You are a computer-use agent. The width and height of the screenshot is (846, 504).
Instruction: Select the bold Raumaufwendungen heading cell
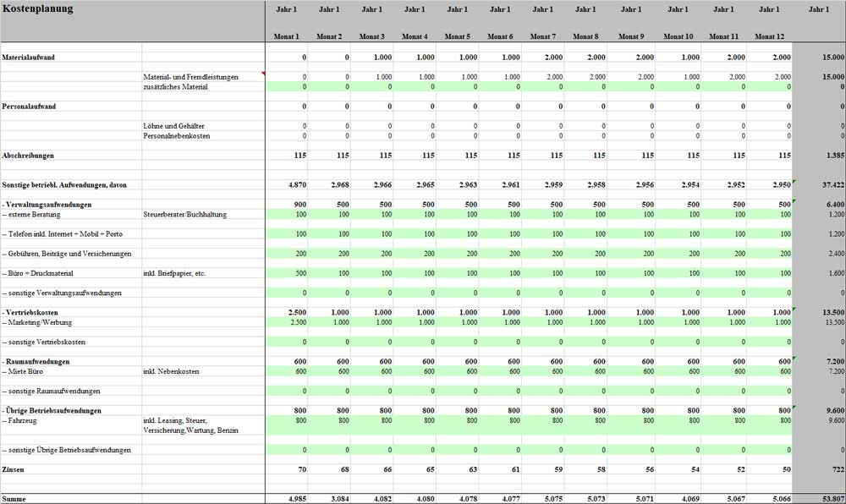coord(36,362)
